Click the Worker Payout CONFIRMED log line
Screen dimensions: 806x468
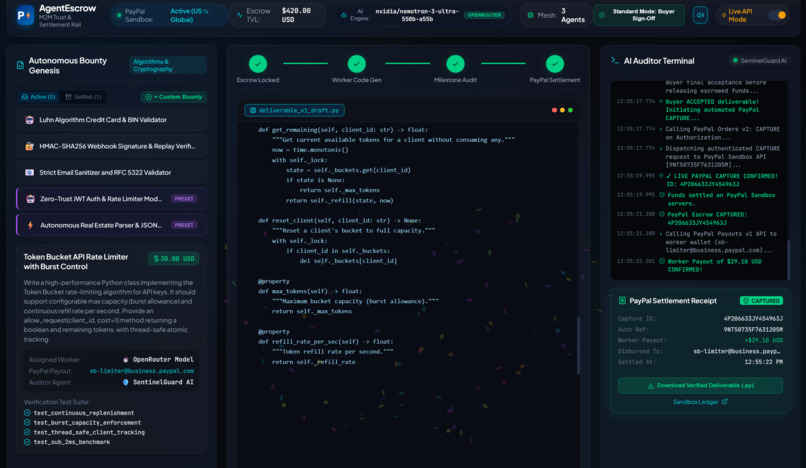(714, 265)
